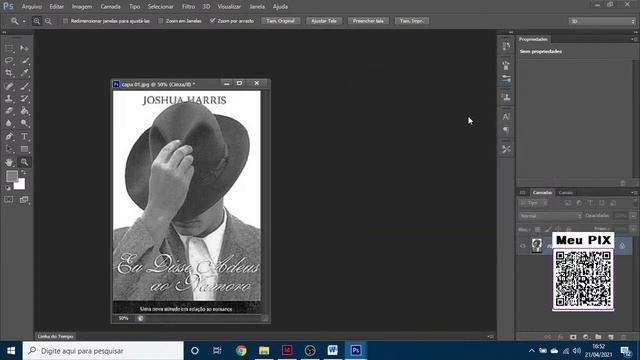Image resolution: width=640 pixels, height=360 pixels.
Task: Toggle lock transparent pixels in Layers panel
Action: tap(538, 229)
